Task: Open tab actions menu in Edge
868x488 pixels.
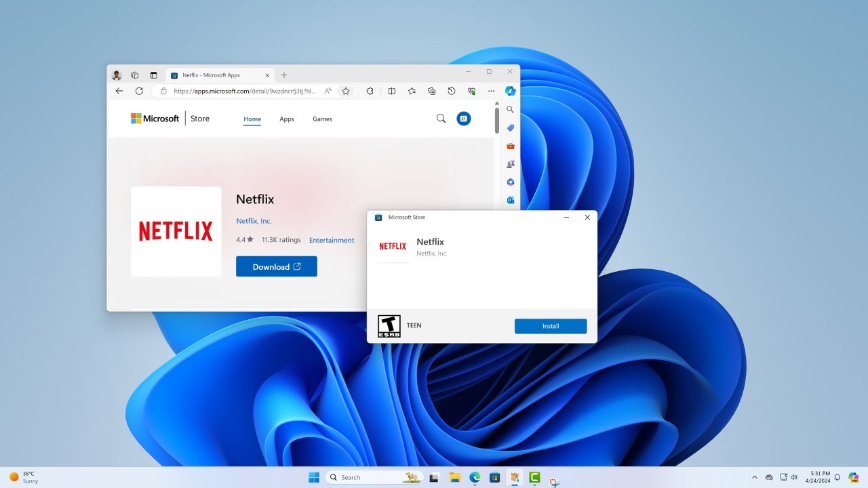Action: [153, 75]
